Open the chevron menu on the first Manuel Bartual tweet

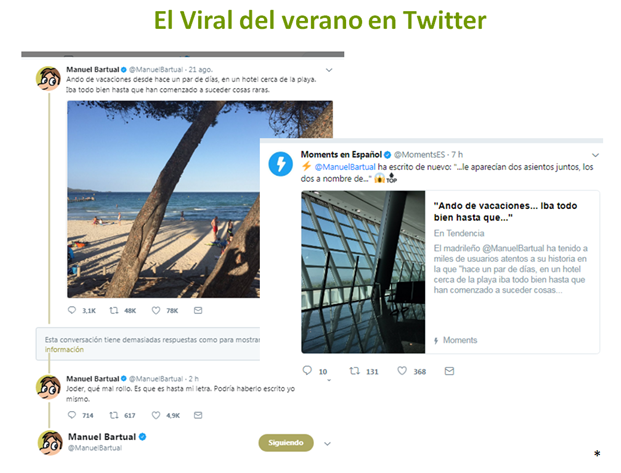tap(329, 70)
